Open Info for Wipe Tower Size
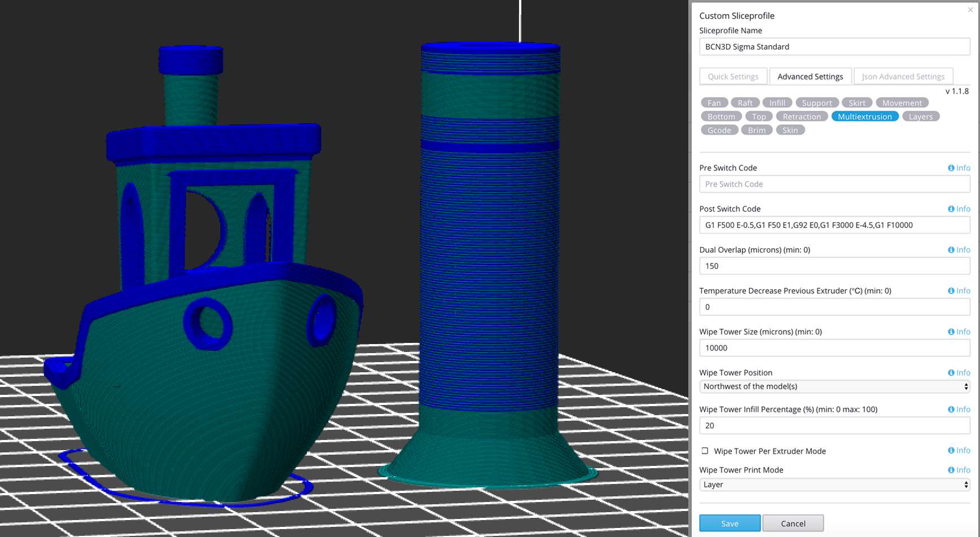980x537 pixels. (959, 332)
